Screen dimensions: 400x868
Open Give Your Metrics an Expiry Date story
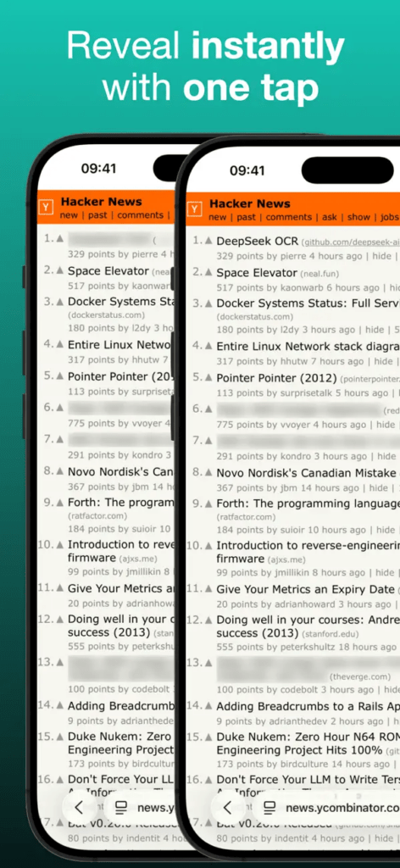305,590
